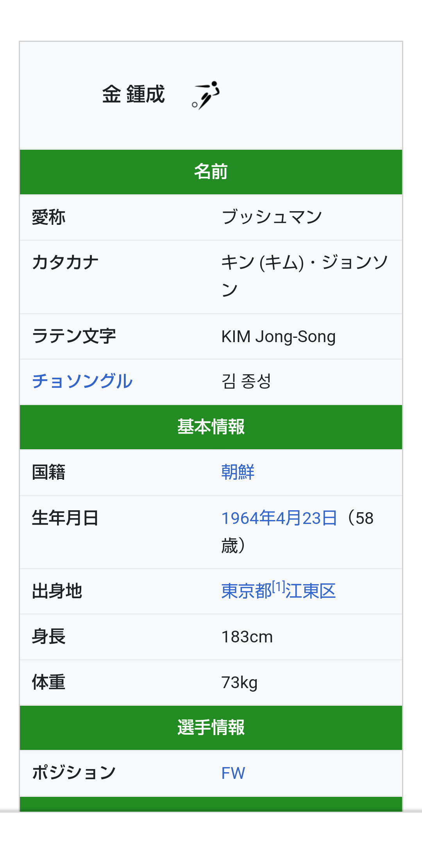The height and width of the screenshot is (868, 422).
Task: Click the 73kg weight value
Action: [x=239, y=683]
